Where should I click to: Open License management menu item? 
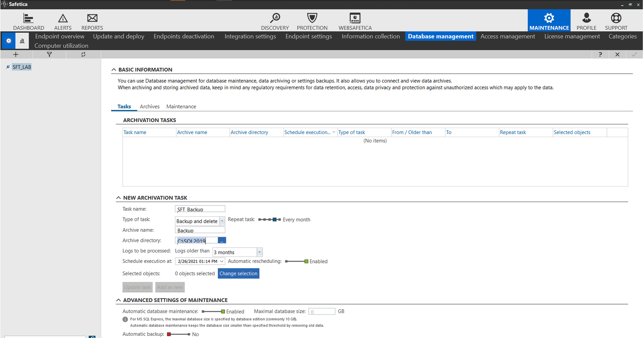pyautogui.click(x=572, y=36)
